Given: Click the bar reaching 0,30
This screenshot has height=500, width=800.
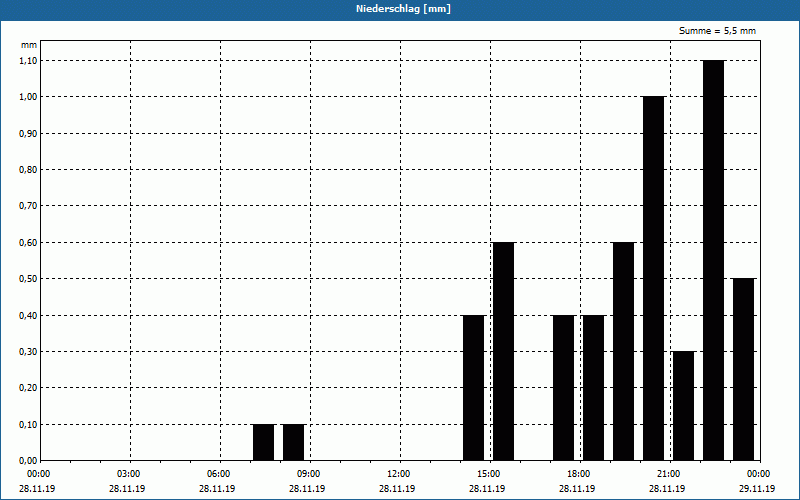Looking at the screenshot, I should pos(684,406).
